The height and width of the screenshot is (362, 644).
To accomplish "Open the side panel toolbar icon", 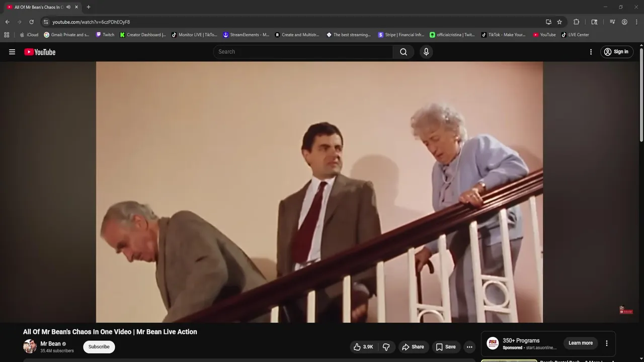I will click(594, 22).
